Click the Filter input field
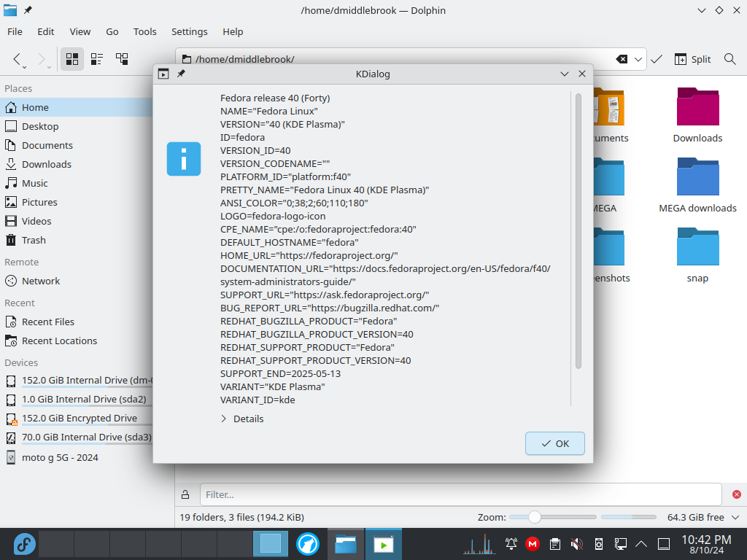 tap(461, 494)
